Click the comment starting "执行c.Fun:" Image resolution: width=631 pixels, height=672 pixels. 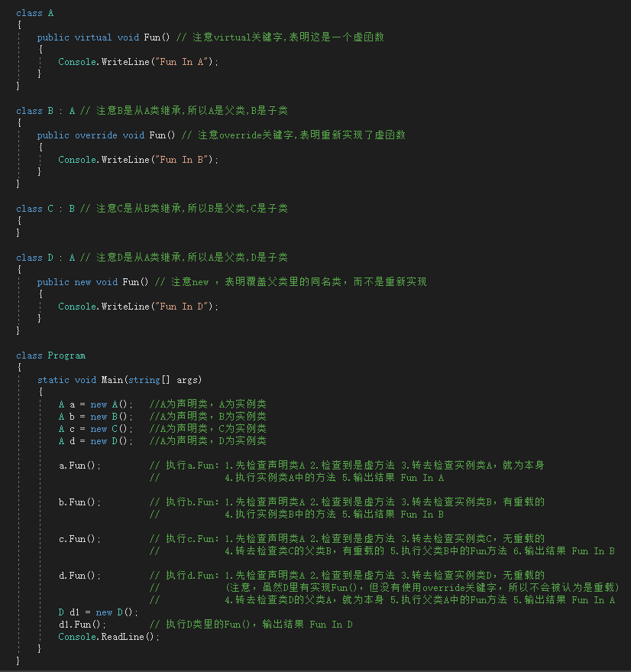tap(347, 539)
